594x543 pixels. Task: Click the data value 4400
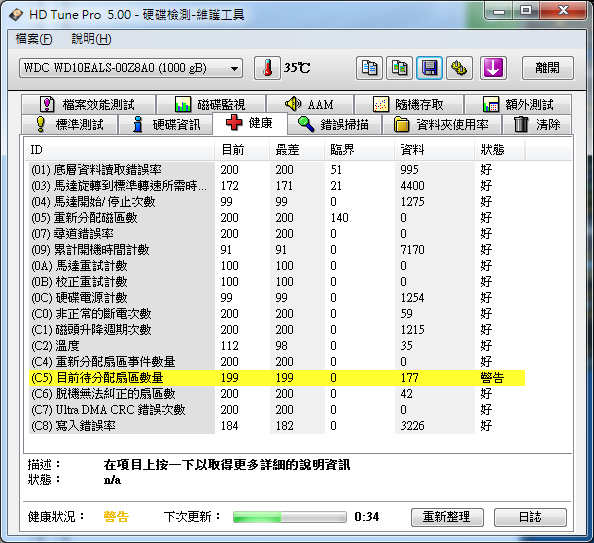point(413,186)
